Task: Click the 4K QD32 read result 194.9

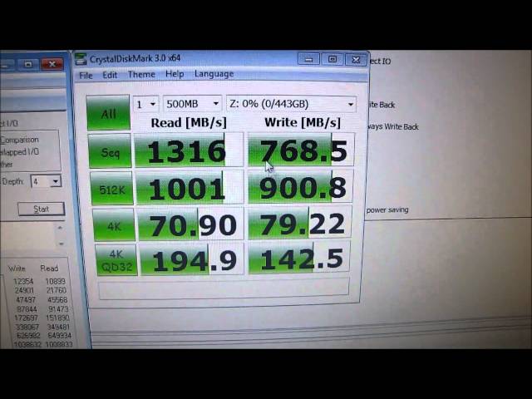Action: (x=192, y=259)
